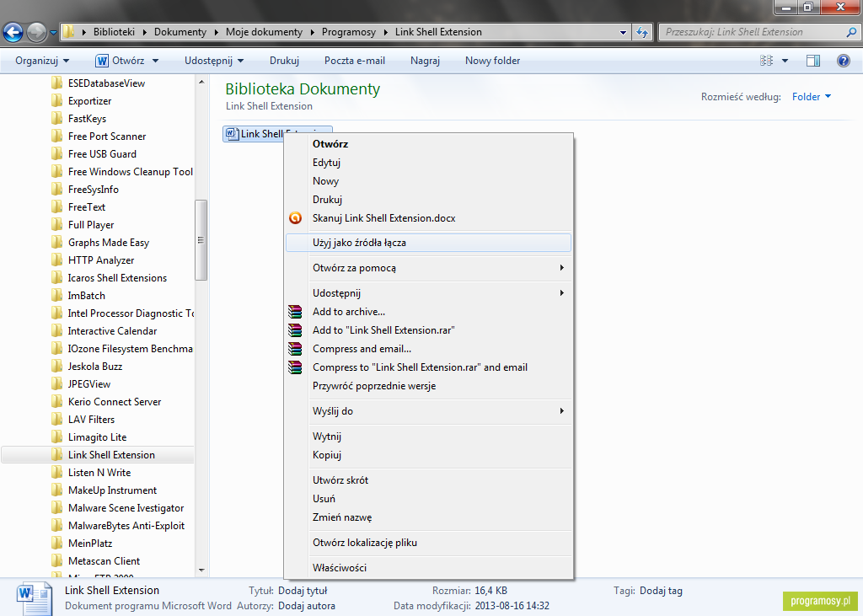The width and height of the screenshot is (863, 616).
Task: Click the ESEDatabaseView folder icon
Action: (56, 83)
